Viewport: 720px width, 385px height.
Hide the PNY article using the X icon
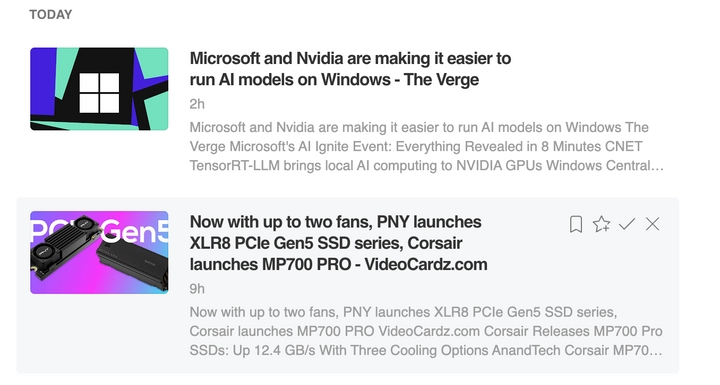point(652,224)
